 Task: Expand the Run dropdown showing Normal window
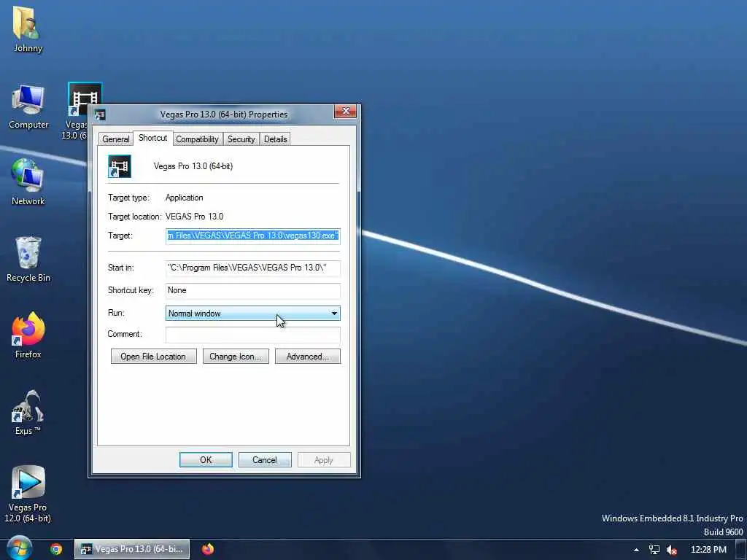[253, 314]
